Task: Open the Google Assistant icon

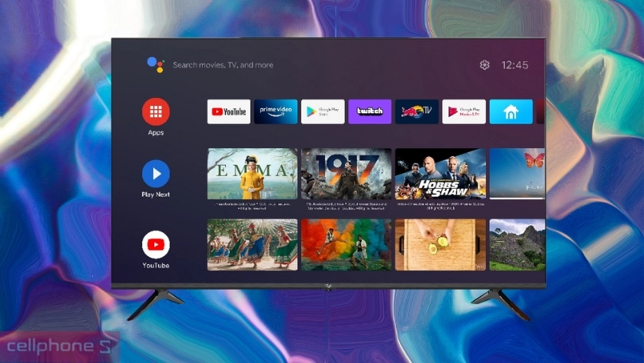Action: [x=155, y=65]
